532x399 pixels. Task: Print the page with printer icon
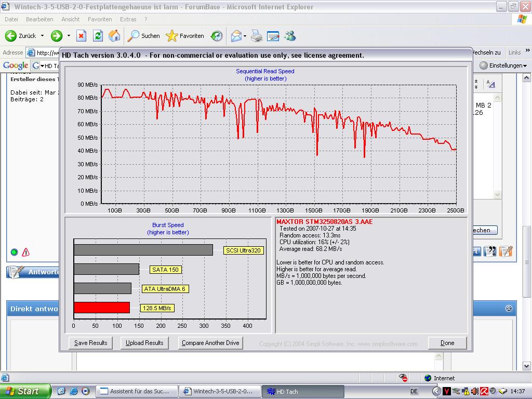(x=257, y=36)
